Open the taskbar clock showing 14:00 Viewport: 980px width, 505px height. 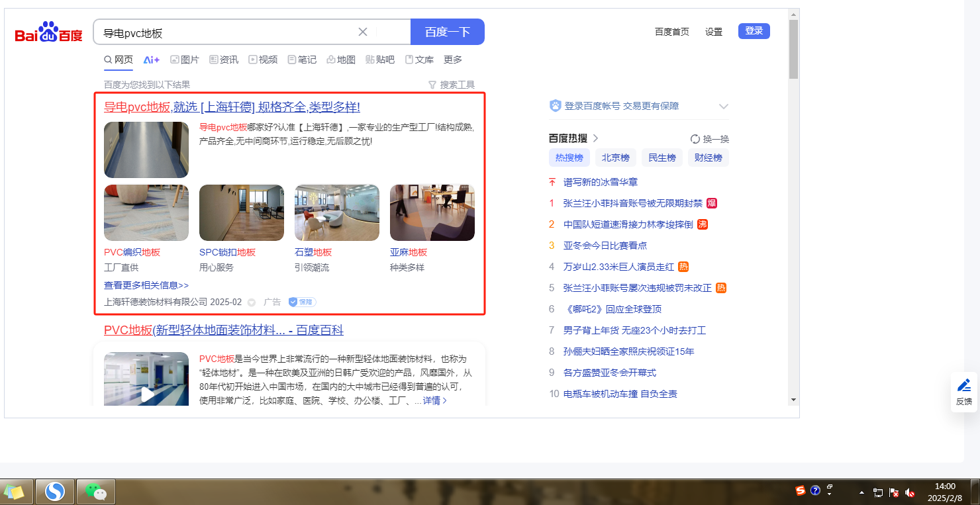tap(945, 492)
